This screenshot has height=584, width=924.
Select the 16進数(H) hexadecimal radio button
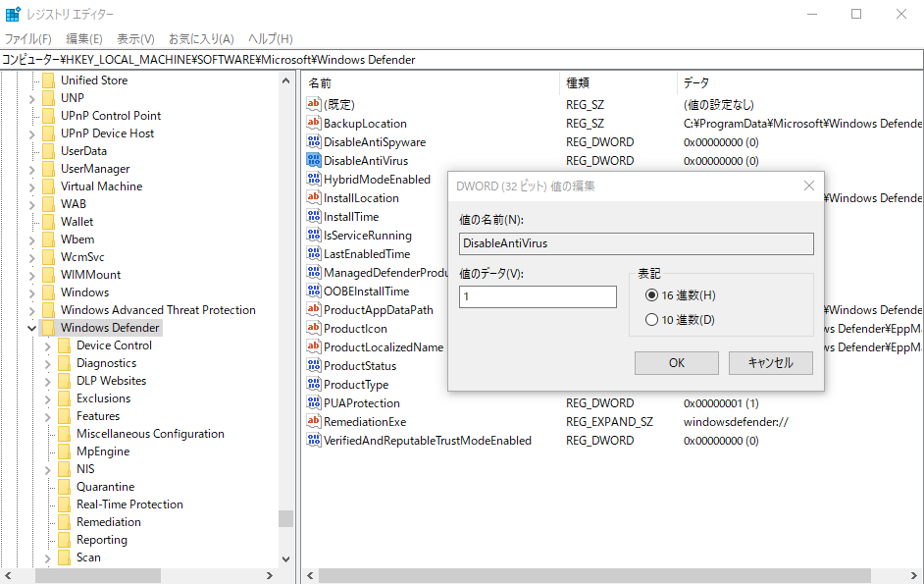[x=651, y=295]
